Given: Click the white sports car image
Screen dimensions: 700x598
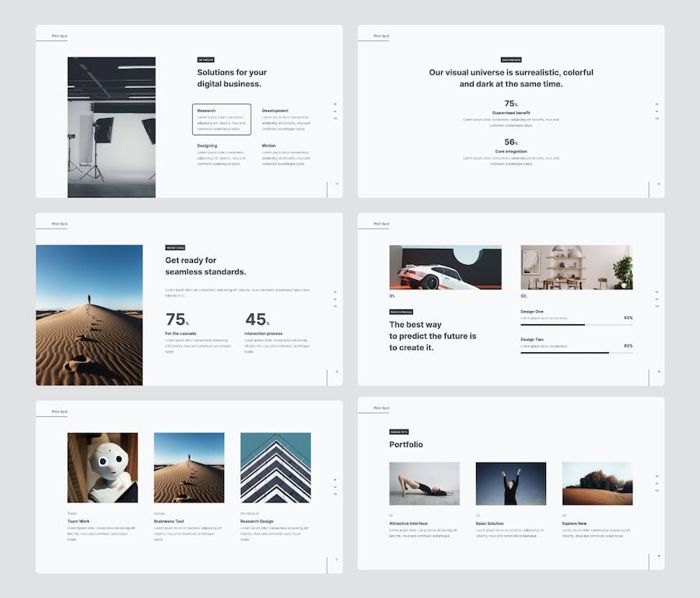Looking at the screenshot, I should 445,268.
